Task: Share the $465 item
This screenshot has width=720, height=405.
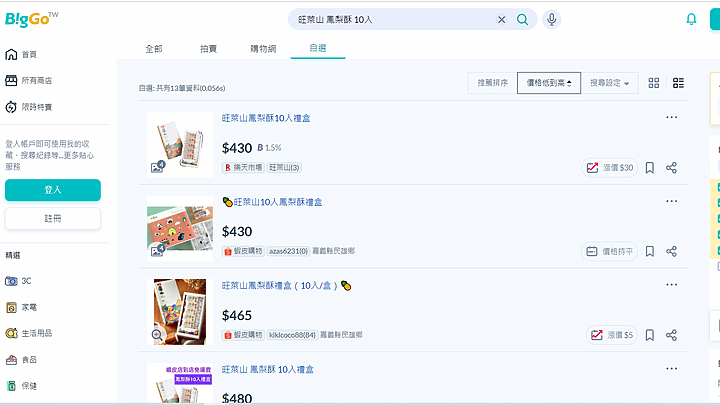Action: pos(671,335)
